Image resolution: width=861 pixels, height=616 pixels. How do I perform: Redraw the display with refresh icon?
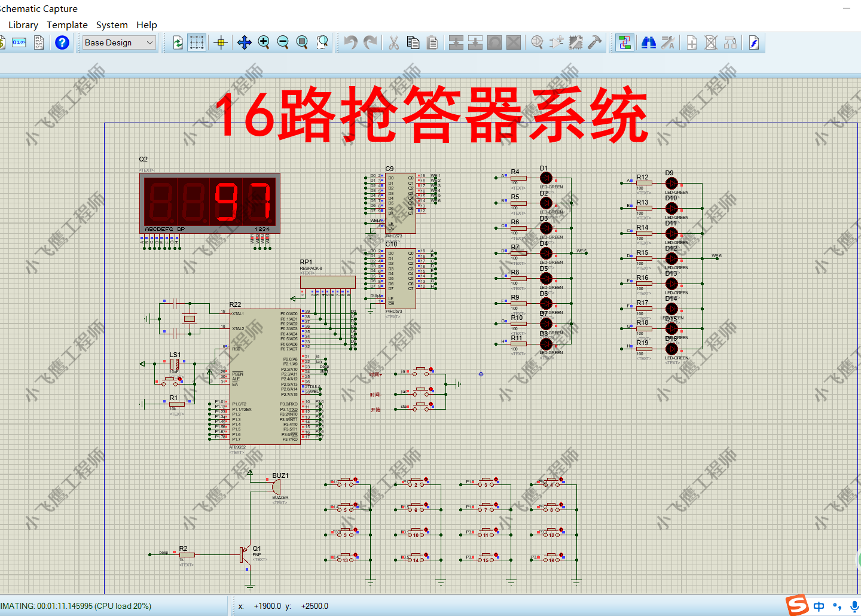pos(178,42)
